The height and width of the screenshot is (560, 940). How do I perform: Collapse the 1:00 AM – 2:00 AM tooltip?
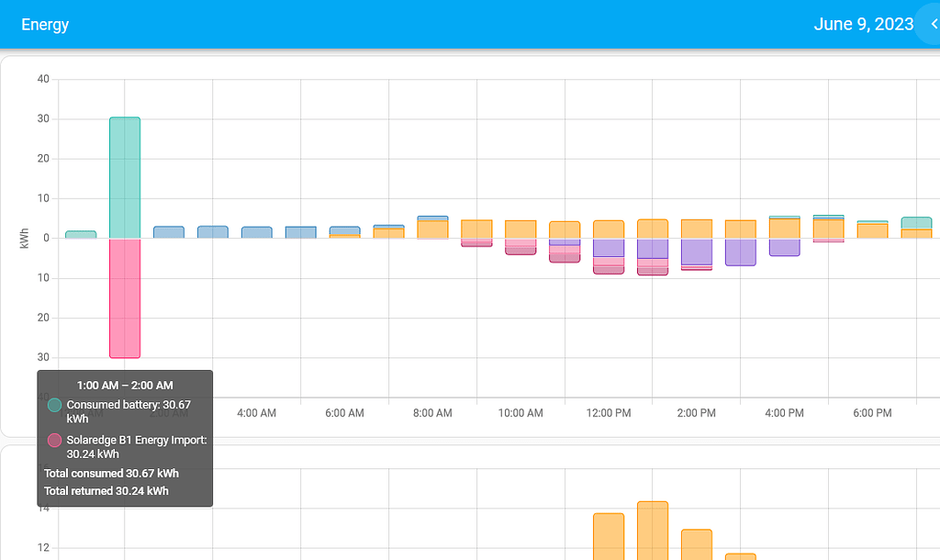(125, 385)
